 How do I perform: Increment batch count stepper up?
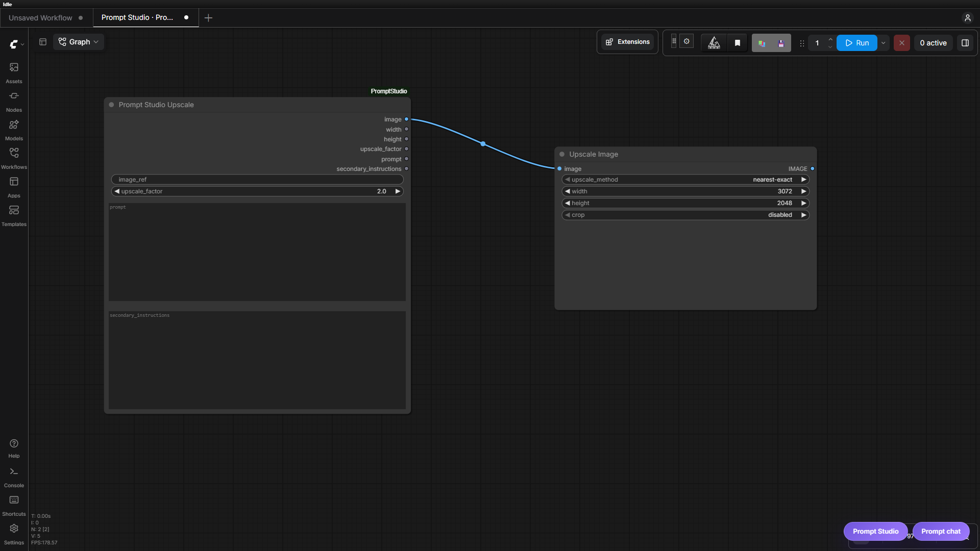[x=830, y=39]
